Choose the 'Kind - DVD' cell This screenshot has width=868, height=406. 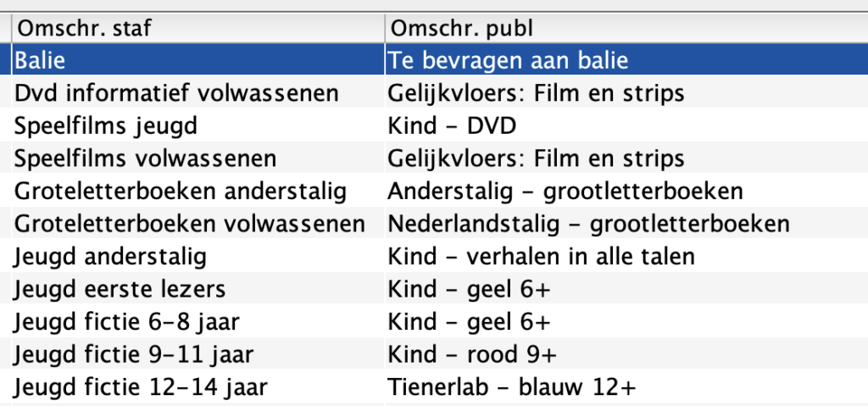pos(452,125)
